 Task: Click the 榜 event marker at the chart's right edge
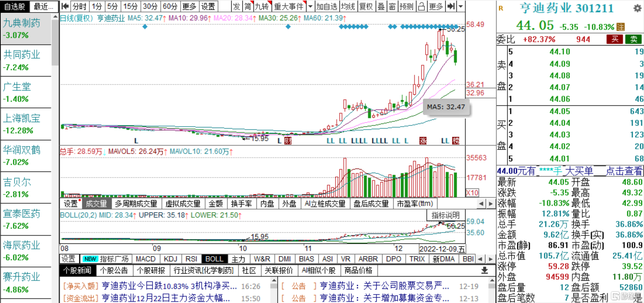pos(456,141)
